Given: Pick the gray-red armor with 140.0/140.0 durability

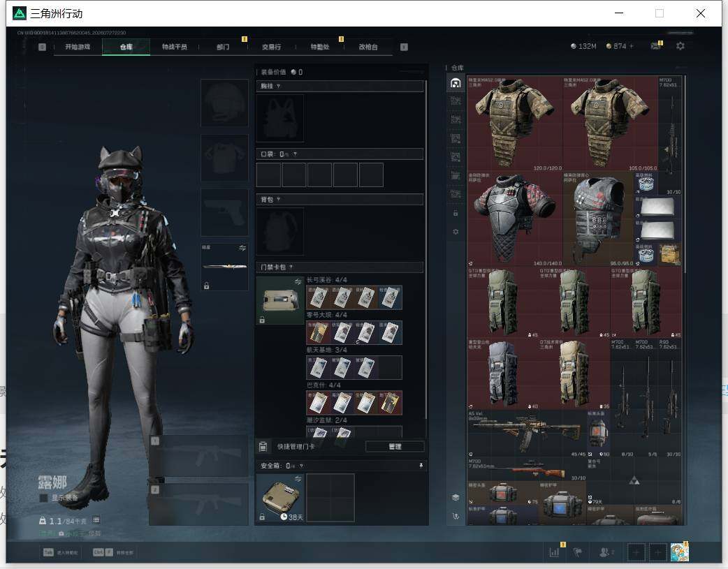Looking at the screenshot, I should point(515,219).
